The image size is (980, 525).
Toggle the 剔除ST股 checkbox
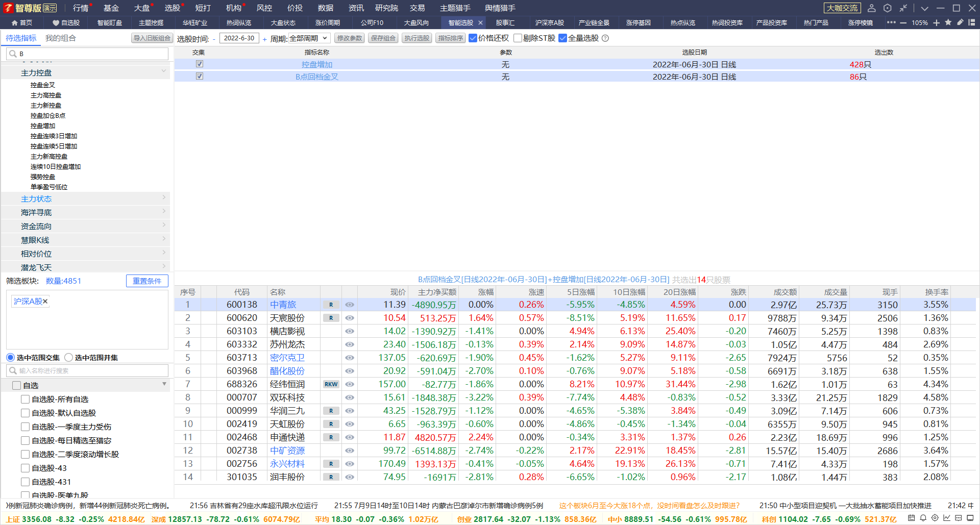518,38
